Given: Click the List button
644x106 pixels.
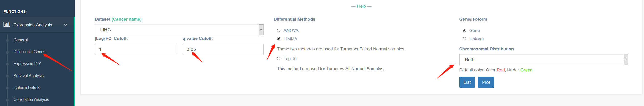Looking at the screenshot, I should click(x=467, y=82).
